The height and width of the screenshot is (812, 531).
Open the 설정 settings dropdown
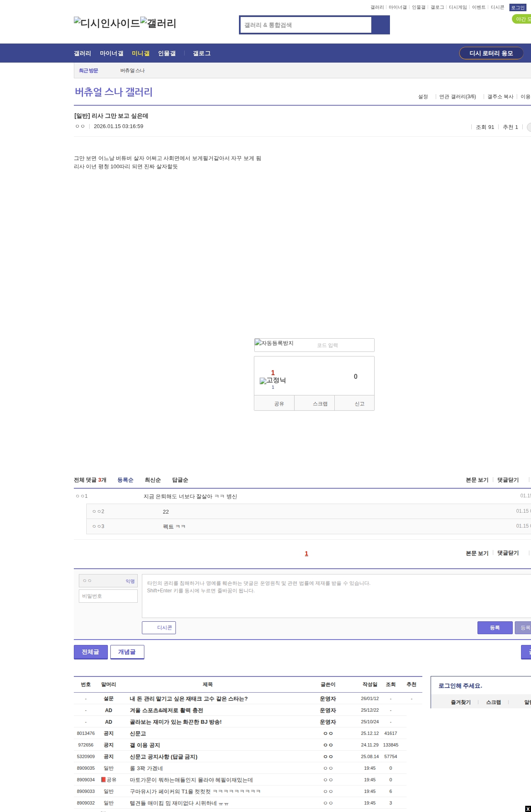423,97
